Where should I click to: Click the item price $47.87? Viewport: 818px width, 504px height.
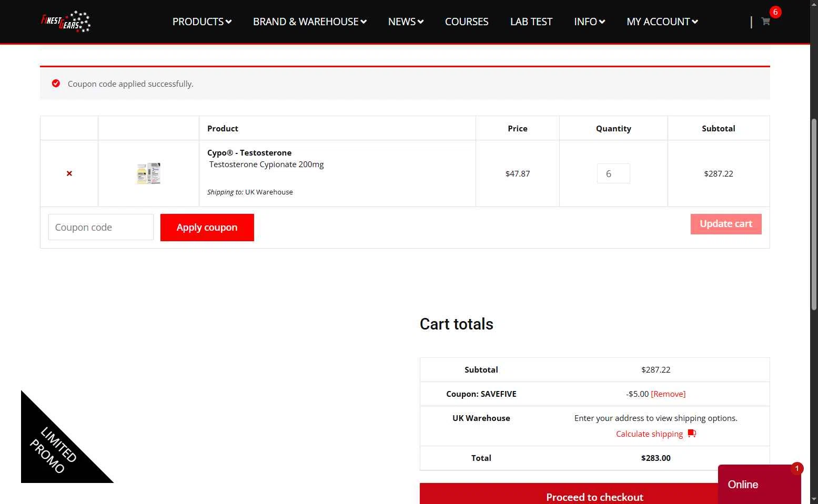pyautogui.click(x=518, y=174)
